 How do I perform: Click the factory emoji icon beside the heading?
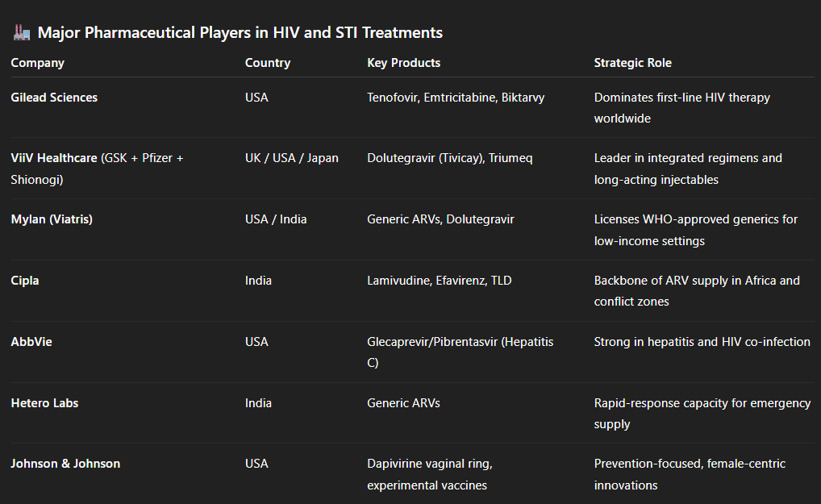pyautogui.click(x=22, y=32)
